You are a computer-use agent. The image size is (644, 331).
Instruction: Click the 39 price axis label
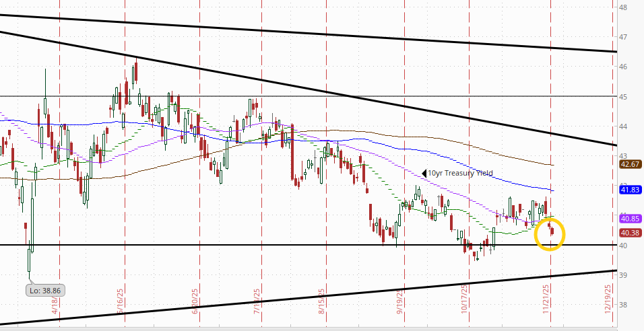(623, 274)
